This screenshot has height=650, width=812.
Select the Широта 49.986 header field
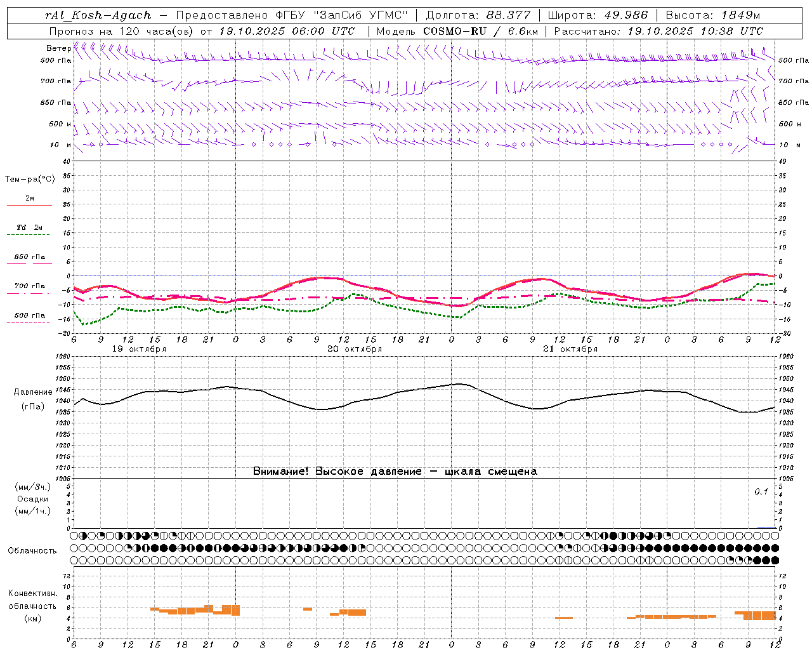click(x=598, y=15)
